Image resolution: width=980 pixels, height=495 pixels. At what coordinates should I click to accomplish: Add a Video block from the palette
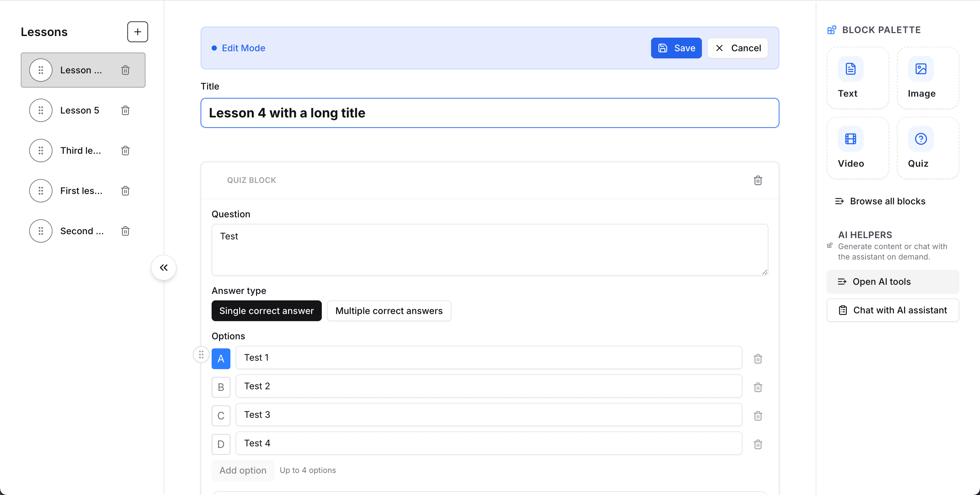click(x=857, y=148)
